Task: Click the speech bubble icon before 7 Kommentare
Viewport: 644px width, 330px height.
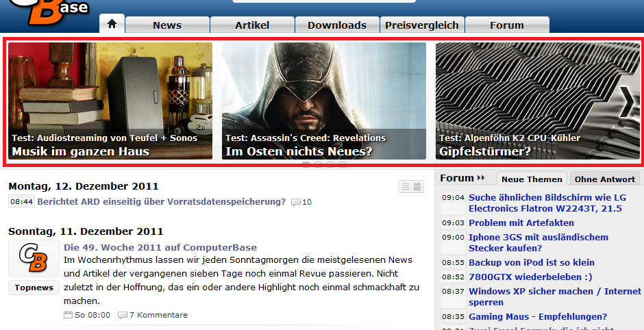Action: [123, 315]
